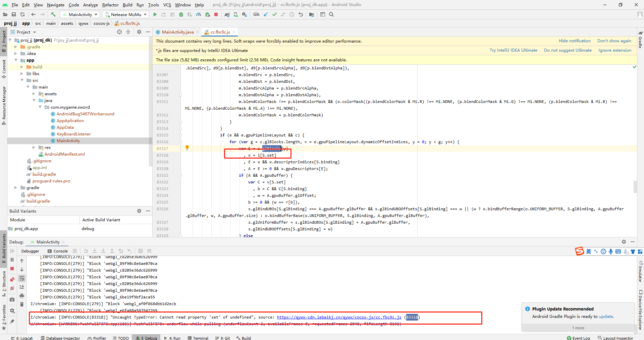
Task: Switch to MainActivity.java editor tab
Action: click(x=177, y=32)
